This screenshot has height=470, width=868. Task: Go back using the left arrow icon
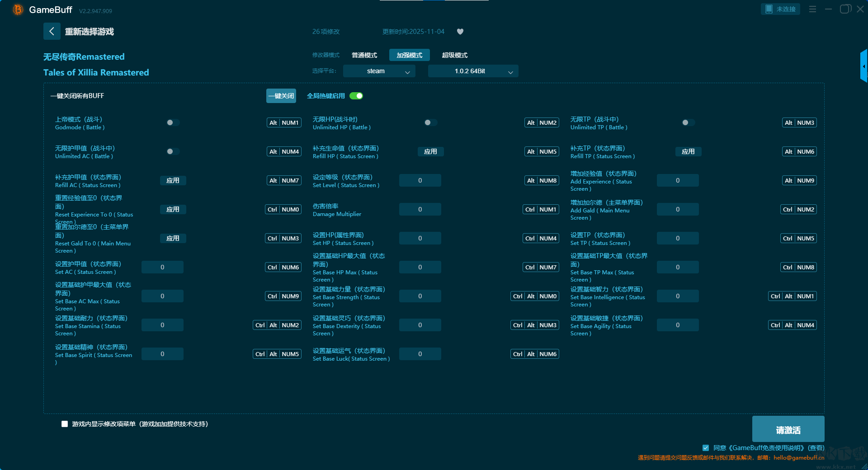tap(52, 31)
